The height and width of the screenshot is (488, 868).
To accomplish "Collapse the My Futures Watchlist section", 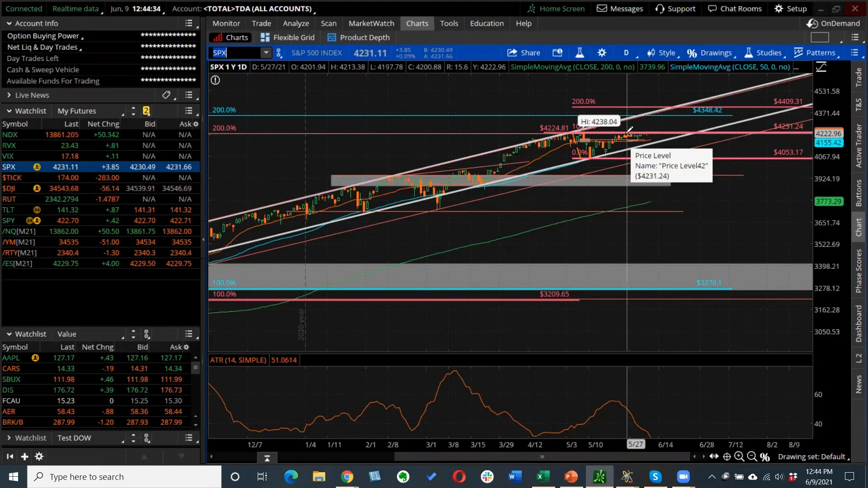I will coord(9,111).
